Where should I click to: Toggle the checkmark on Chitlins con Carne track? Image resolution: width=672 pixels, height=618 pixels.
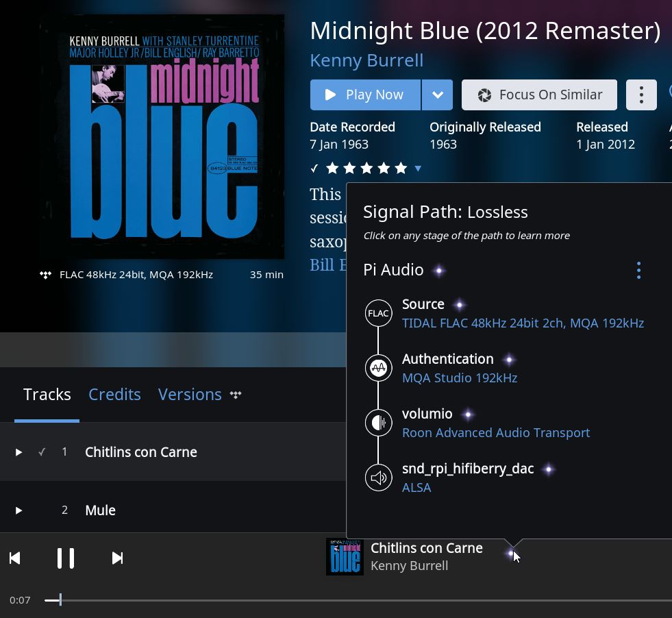[42, 452]
